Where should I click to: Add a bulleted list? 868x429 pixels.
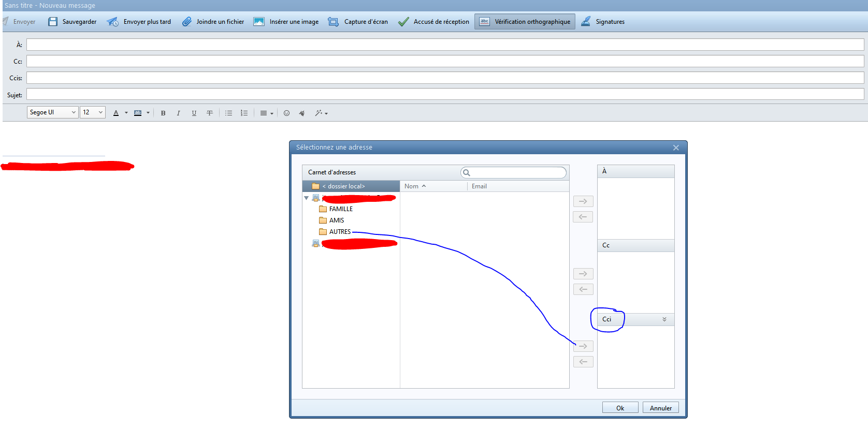click(228, 113)
